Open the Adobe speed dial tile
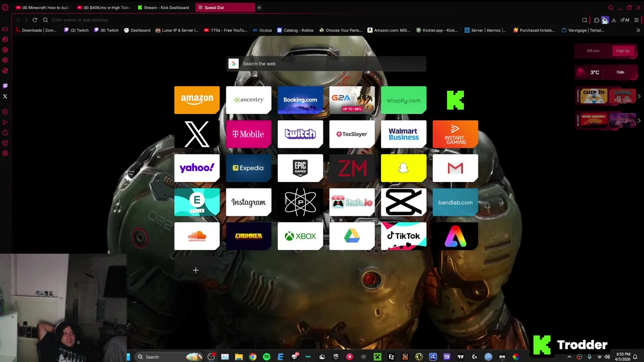Screen dimensions: 644x362 point(455,236)
